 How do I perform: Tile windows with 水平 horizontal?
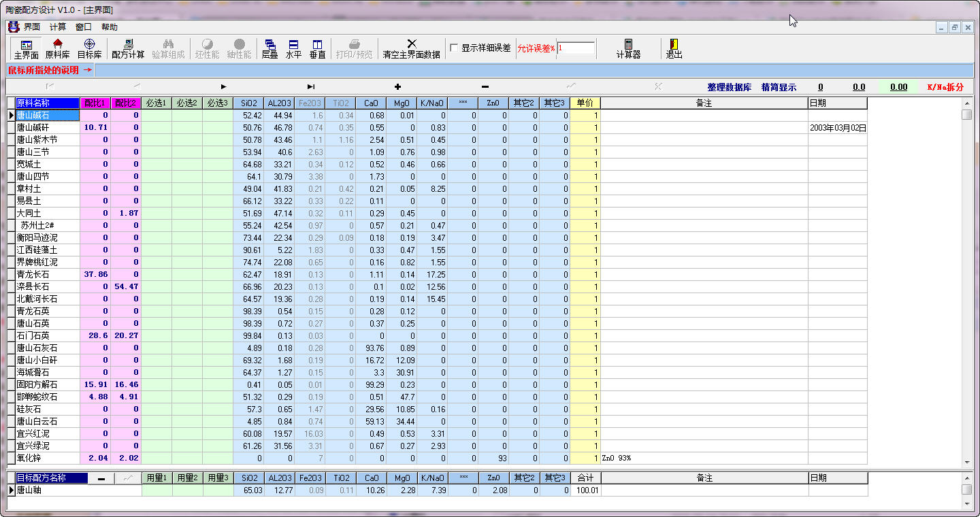click(293, 49)
